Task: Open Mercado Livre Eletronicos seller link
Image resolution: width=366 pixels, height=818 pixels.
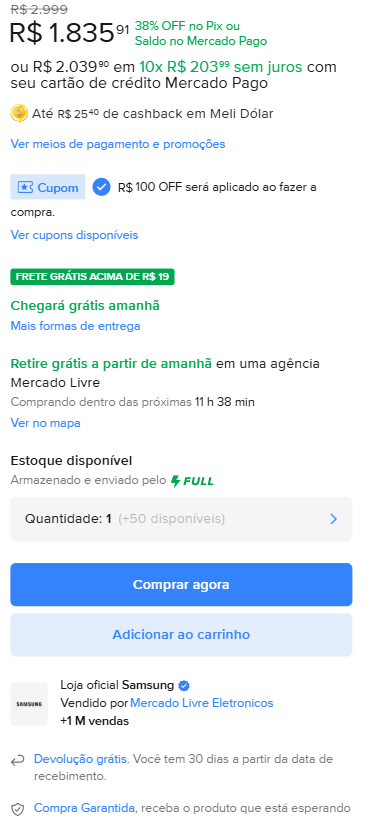Action: [202, 703]
